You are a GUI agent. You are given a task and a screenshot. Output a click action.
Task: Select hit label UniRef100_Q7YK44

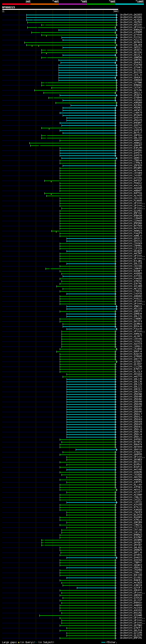[131, 35]
